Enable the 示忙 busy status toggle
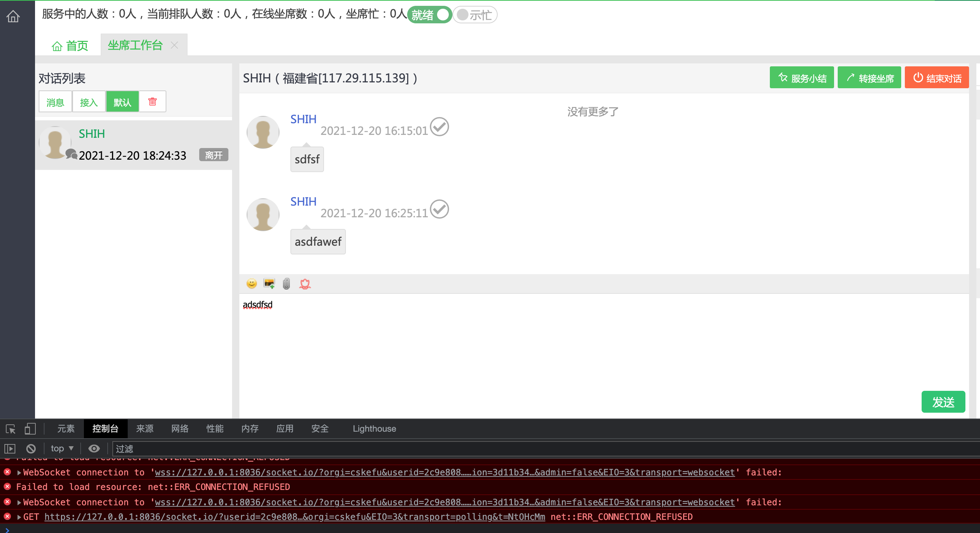 [474, 15]
